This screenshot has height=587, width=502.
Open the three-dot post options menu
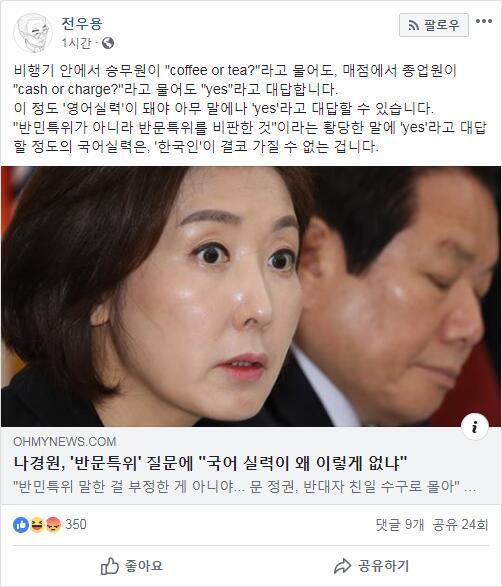click(x=484, y=21)
